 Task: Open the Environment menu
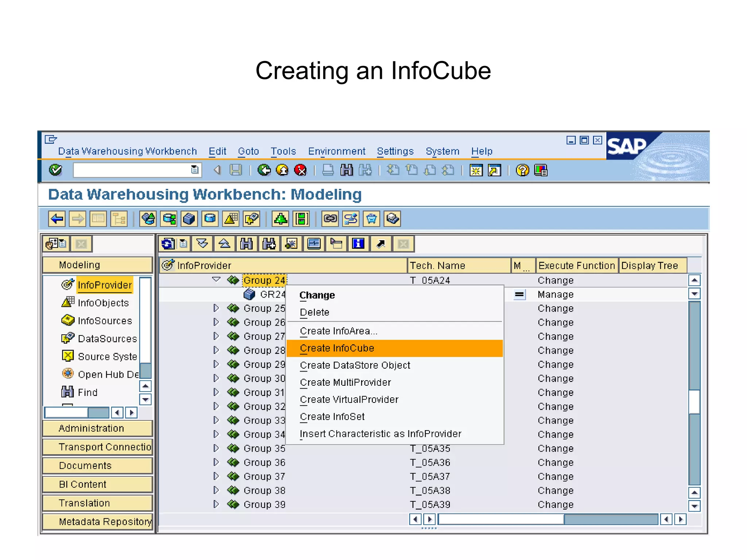coord(336,151)
